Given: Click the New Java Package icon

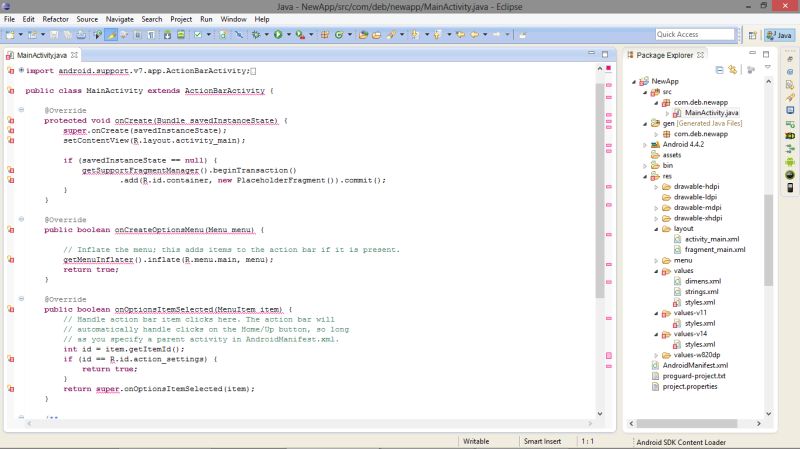Looking at the screenshot, I should (x=324, y=35).
